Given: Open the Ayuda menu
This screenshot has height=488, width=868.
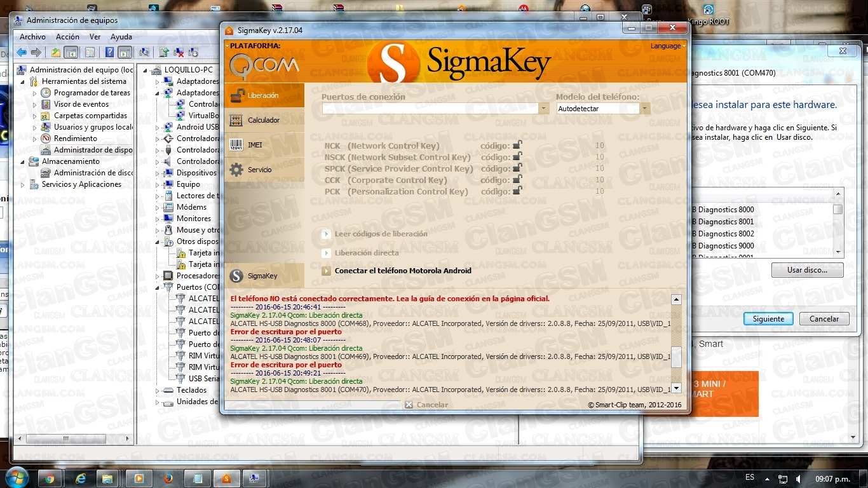Looking at the screenshot, I should tap(121, 37).
